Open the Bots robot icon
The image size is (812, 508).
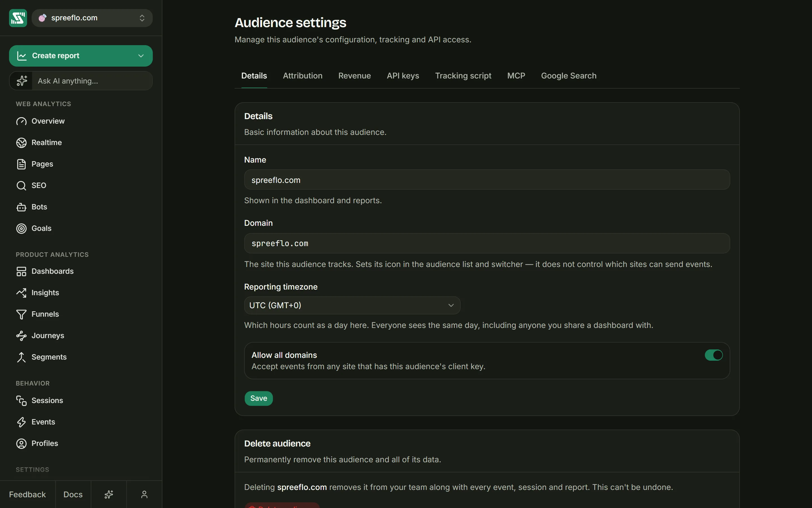21,207
